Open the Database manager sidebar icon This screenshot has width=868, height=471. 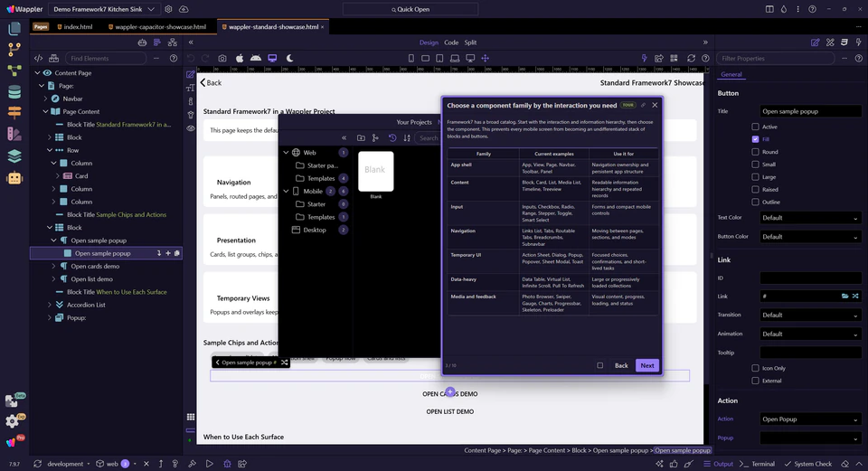(14, 91)
